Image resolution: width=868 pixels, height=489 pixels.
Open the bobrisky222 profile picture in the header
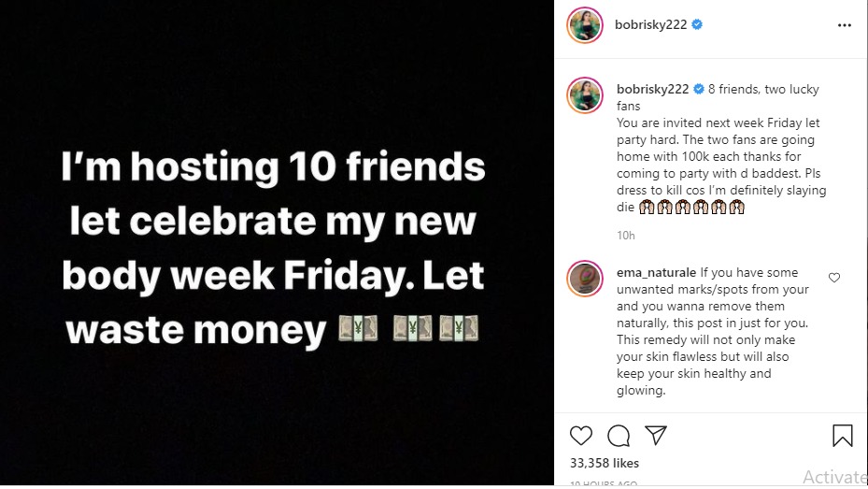click(x=584, y=25)
